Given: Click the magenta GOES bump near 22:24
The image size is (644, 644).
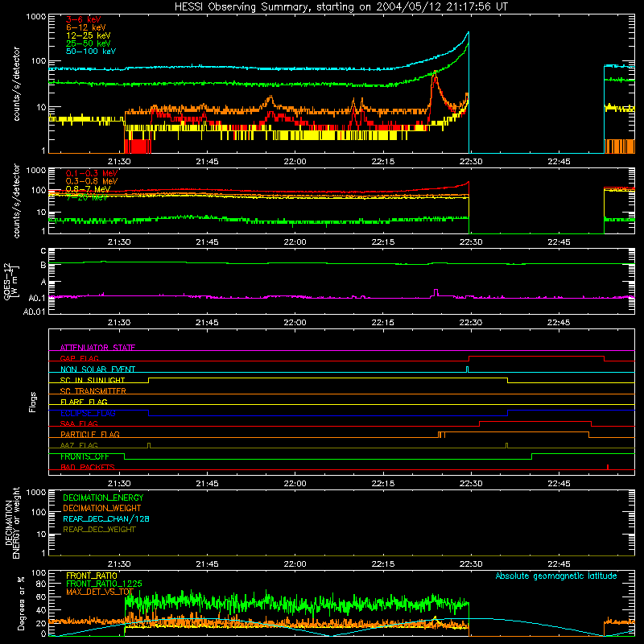Looking at the screenshot, I should (x=436, y=292).
